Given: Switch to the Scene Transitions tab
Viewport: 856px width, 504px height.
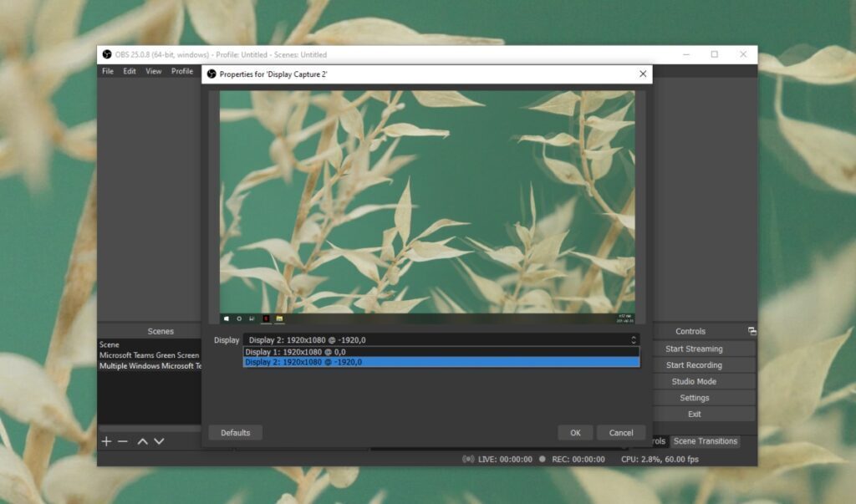Looking at the screenshot, I should [706, 441].
